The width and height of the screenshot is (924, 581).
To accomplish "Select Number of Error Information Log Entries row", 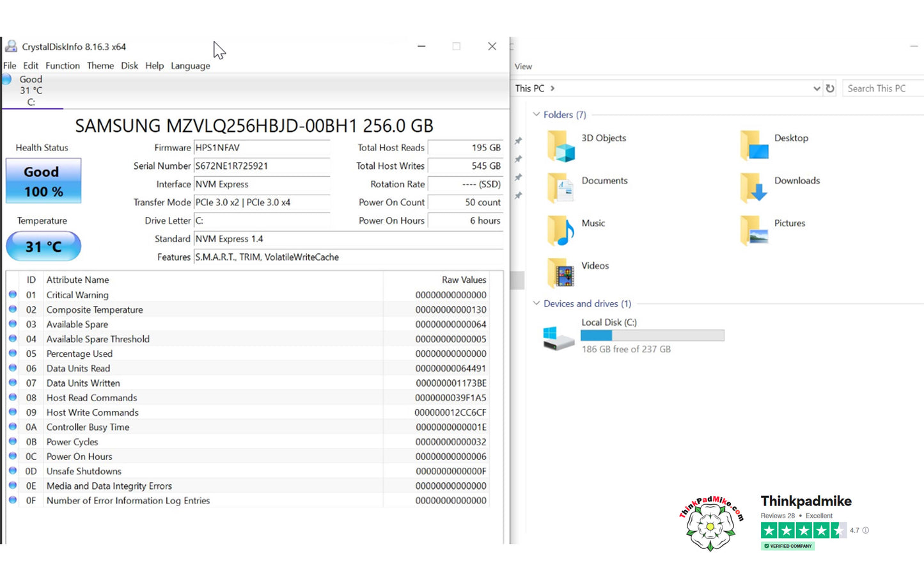I will (248, 501).
